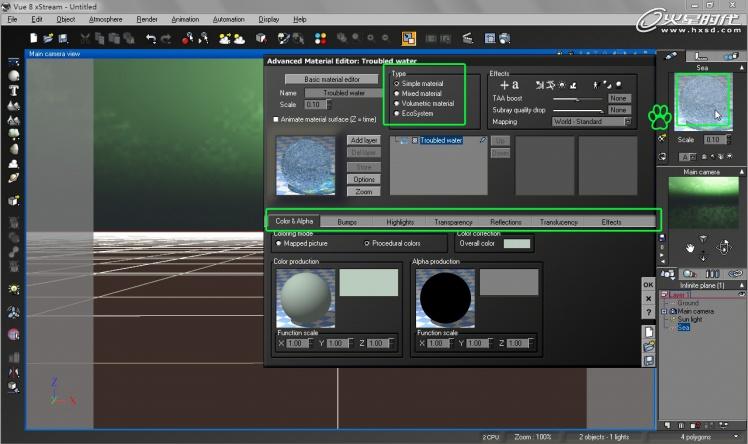Click the Basic material editor button

[x=332, y=79]
